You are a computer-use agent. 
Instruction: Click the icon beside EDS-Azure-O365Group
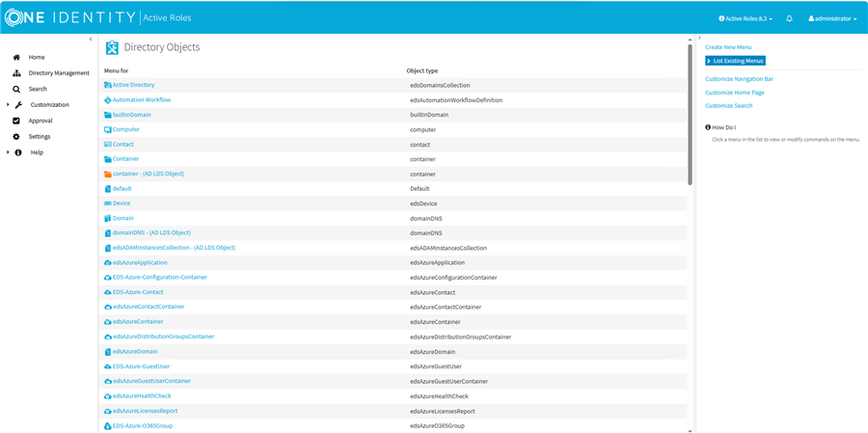(x=107, y=426)
